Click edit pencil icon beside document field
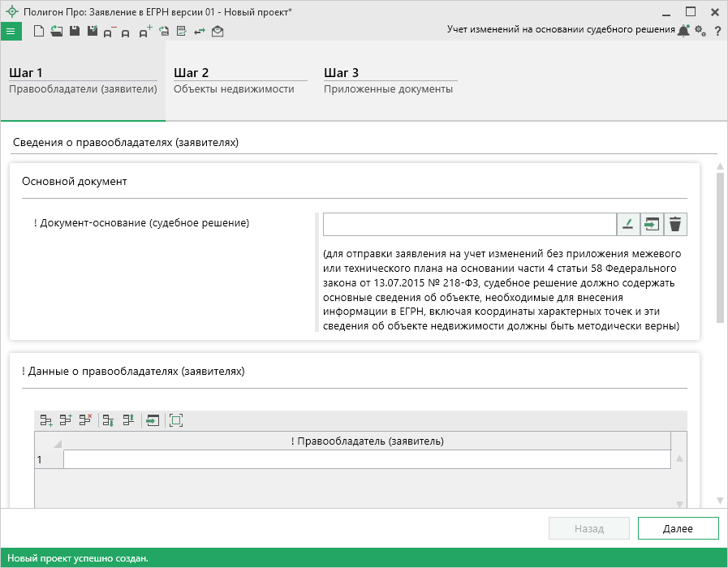728x568 pixels. pos(627,224)
